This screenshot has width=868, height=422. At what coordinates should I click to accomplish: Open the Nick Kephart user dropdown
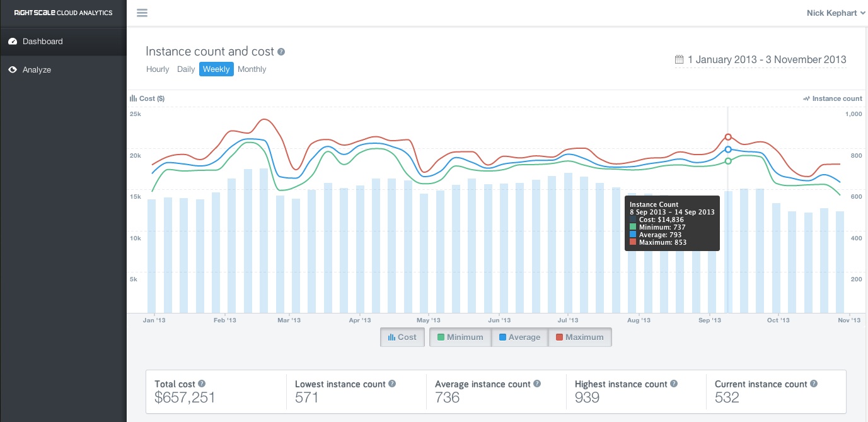pos(835,13)
